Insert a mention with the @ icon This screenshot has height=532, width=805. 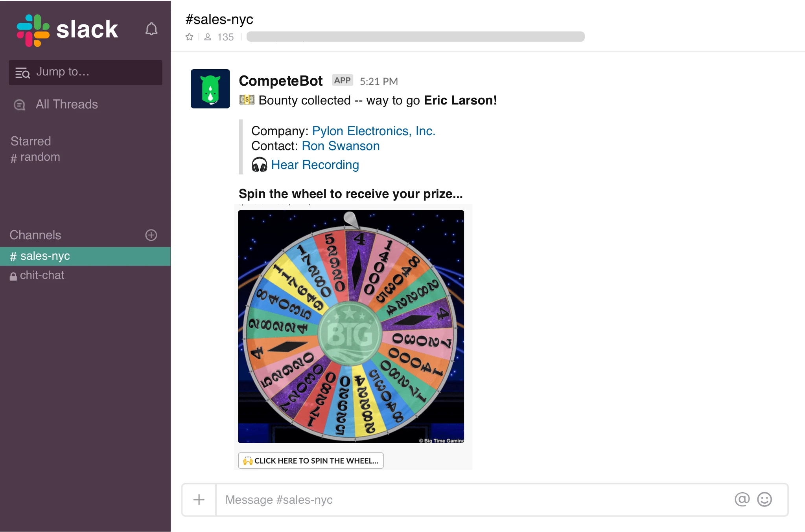pos(742,499)
